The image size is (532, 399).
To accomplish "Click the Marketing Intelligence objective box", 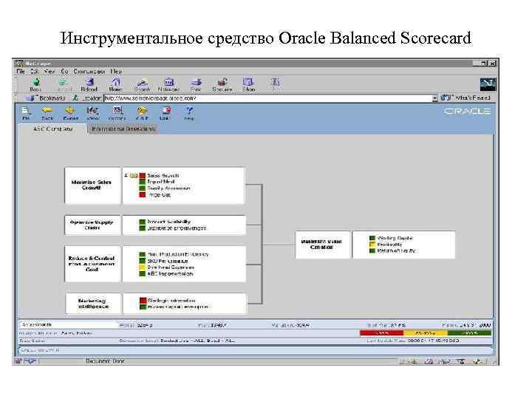I will point(93,304).
